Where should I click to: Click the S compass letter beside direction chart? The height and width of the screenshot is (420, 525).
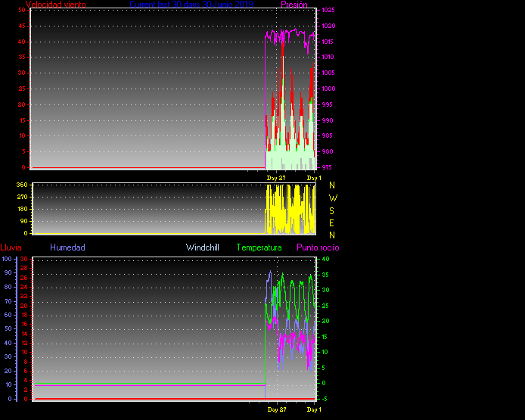(x=331, y=210)
